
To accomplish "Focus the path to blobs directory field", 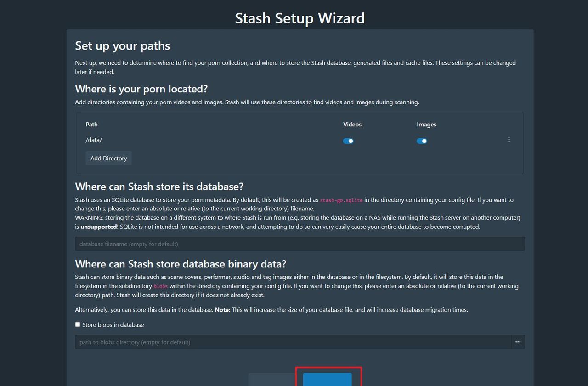I will point(293,342).
